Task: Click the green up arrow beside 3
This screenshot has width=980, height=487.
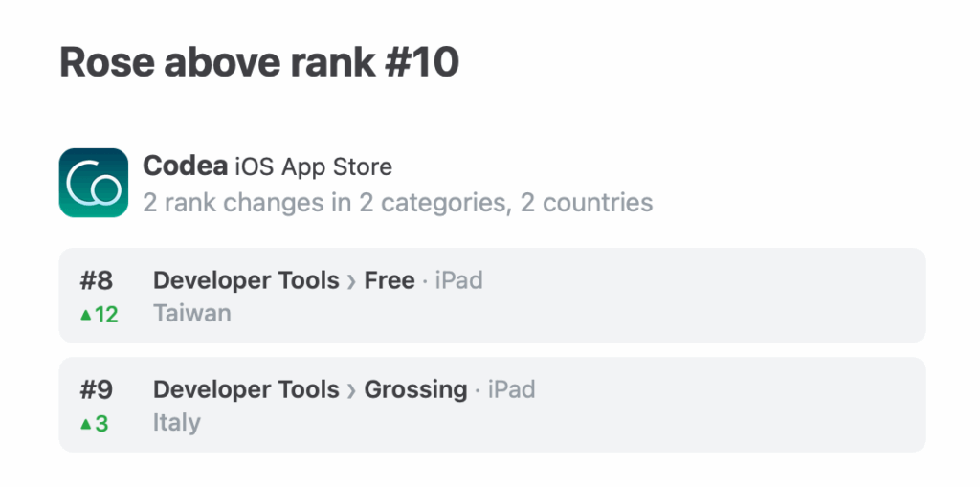Action: pyautogui.click(x=86, y=424)
